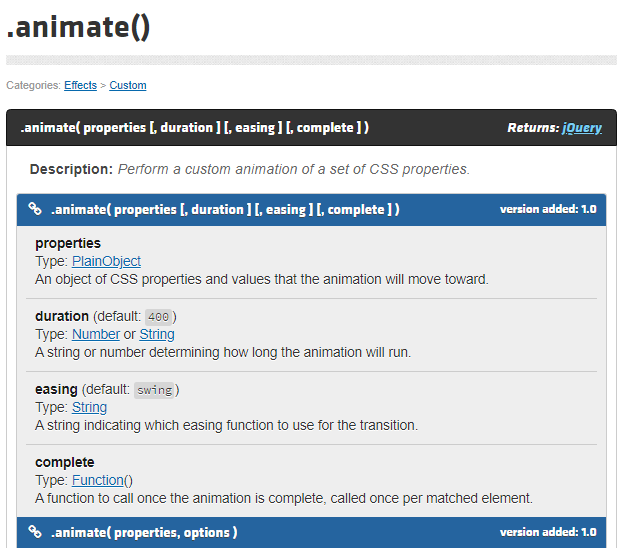Click 'A function to call once the animation is complete' text
The width and height of the screenshot is (623, 548).
[284, 498]
